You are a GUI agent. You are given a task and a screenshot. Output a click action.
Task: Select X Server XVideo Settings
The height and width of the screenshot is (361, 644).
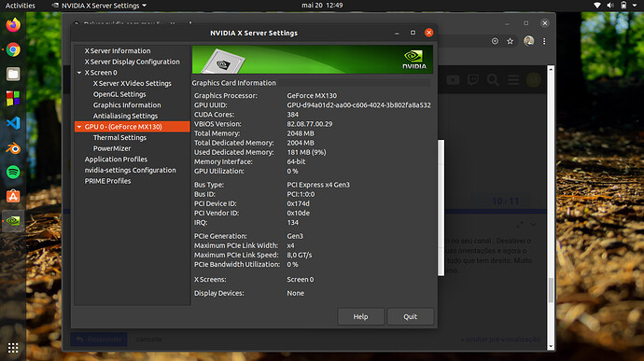(x=133, y=83)
